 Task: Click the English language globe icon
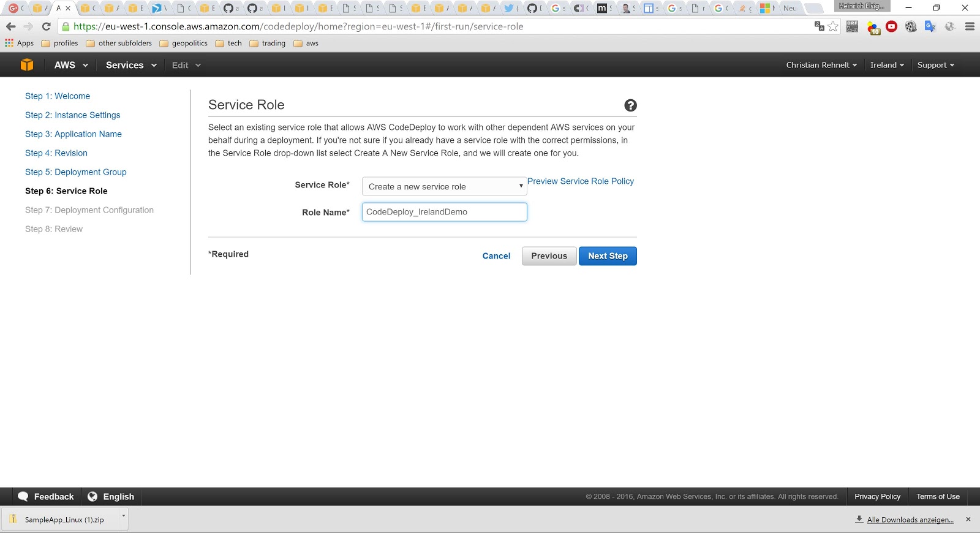pos(92,497)
